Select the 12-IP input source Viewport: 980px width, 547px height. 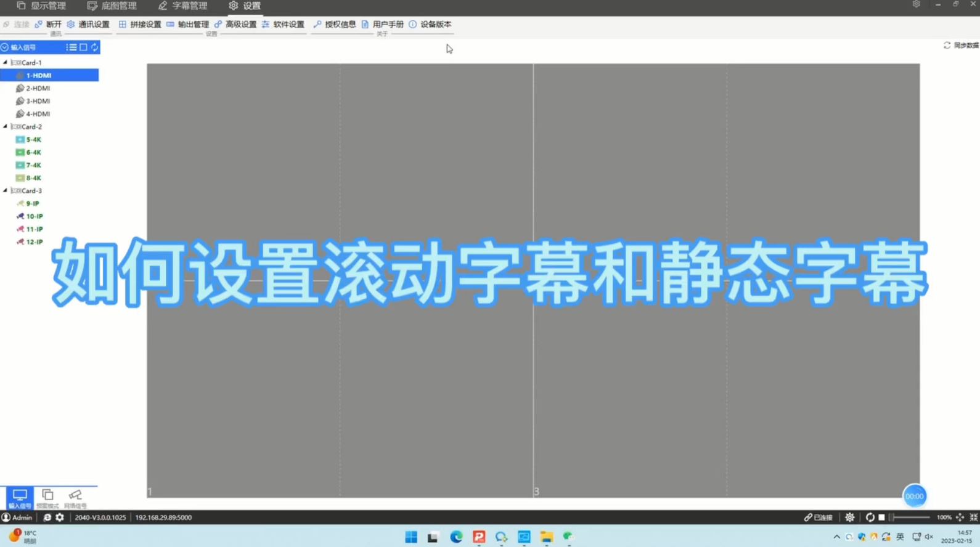click(30, 242)
